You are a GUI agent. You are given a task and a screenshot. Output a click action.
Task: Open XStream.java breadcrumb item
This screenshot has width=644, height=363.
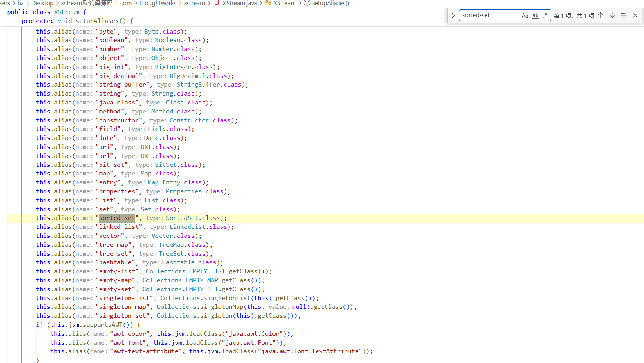[x=240, y=3]
